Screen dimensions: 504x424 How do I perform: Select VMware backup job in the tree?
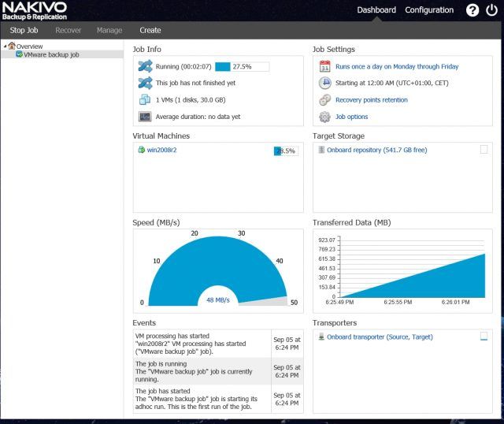(51, 54)
